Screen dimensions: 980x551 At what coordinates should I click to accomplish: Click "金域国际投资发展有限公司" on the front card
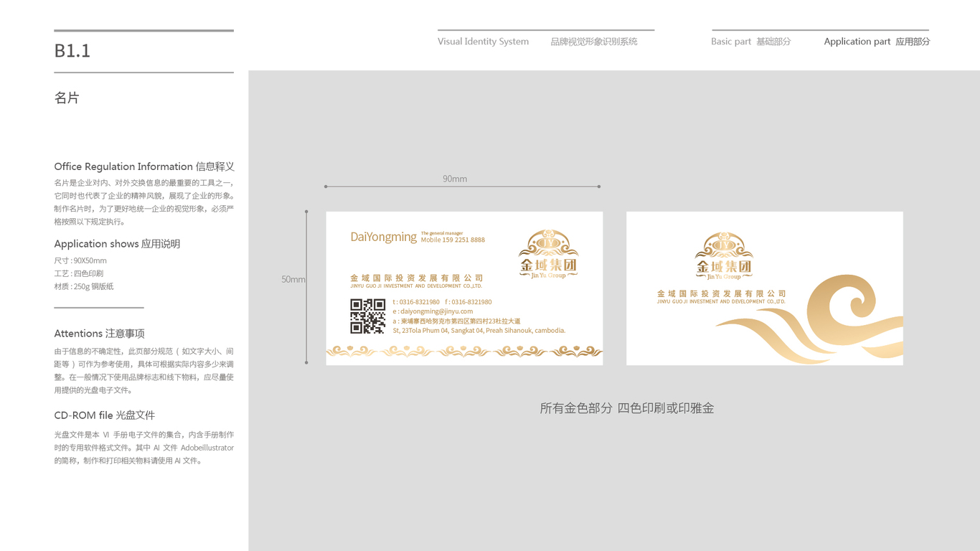point(417,278)
